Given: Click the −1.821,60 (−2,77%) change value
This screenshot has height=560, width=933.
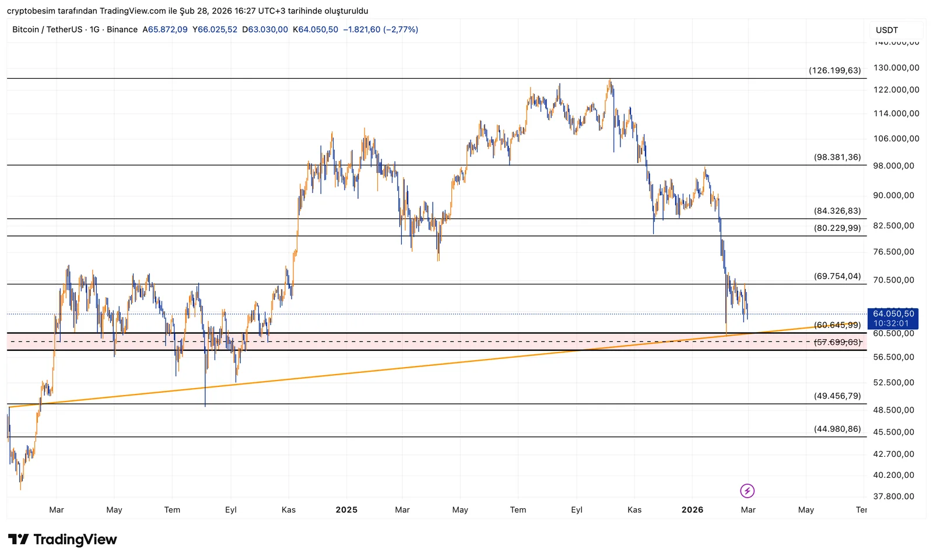Looking at the screenshot, I should pos(380,30).
